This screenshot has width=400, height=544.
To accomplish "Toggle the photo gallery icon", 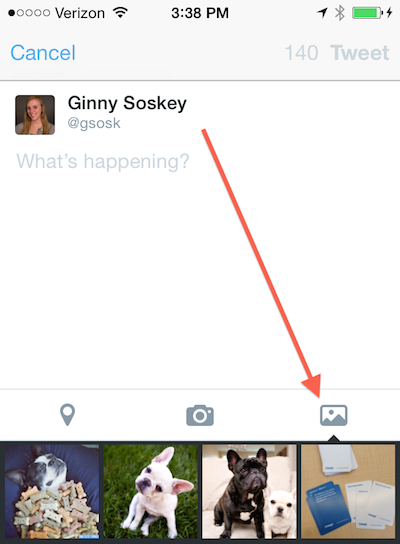I will pyautogui.click(x=333, y=415).
